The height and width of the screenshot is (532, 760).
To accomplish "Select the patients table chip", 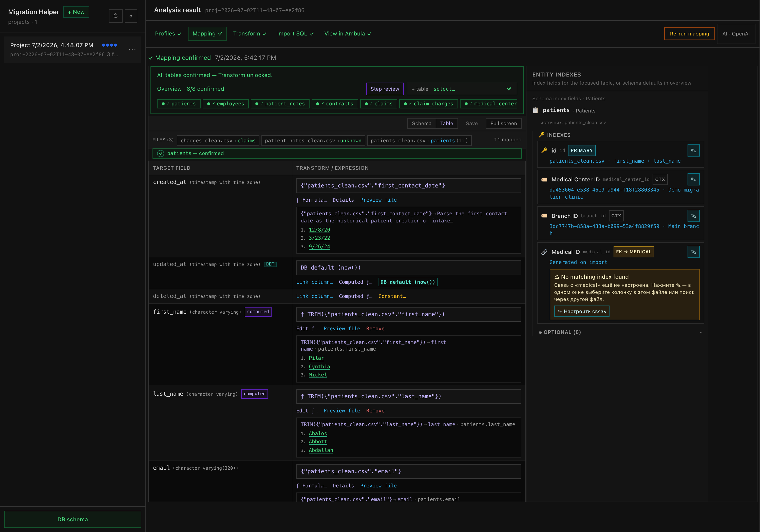I will (179, 104).
